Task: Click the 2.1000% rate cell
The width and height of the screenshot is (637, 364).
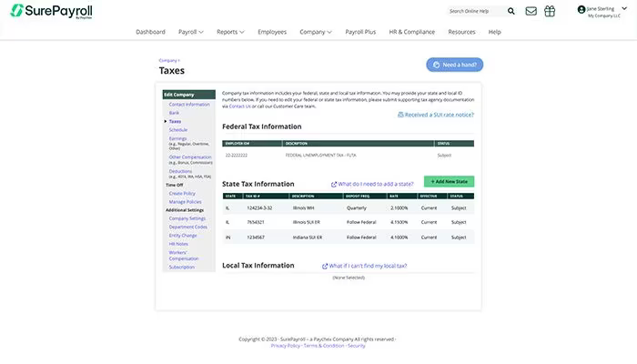Action: click(399, 208)
